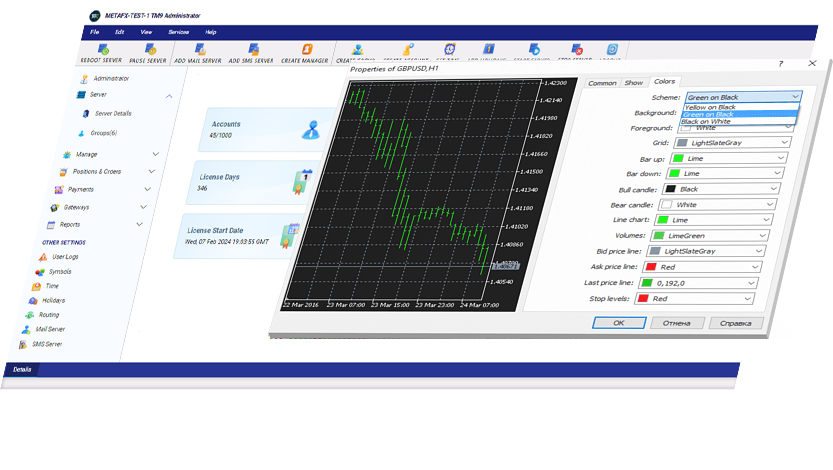Switch to the Show tab
The image size is (833, 470).
(x=633, y=83)
